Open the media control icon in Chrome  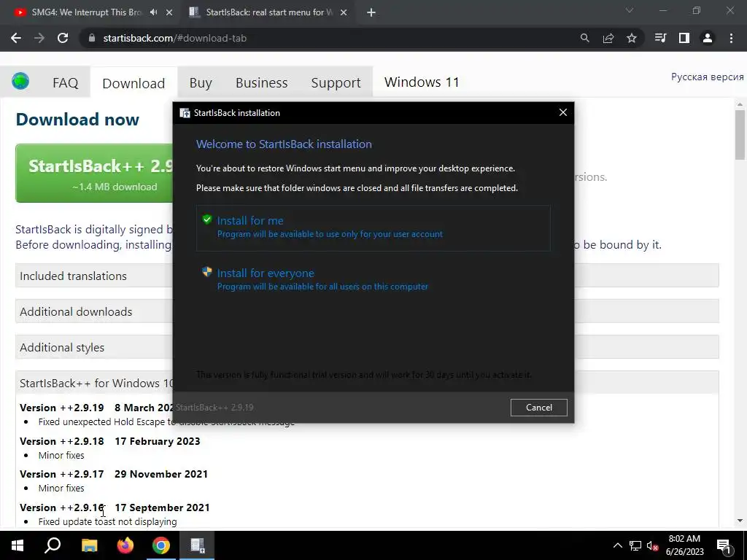coord(660,38)
